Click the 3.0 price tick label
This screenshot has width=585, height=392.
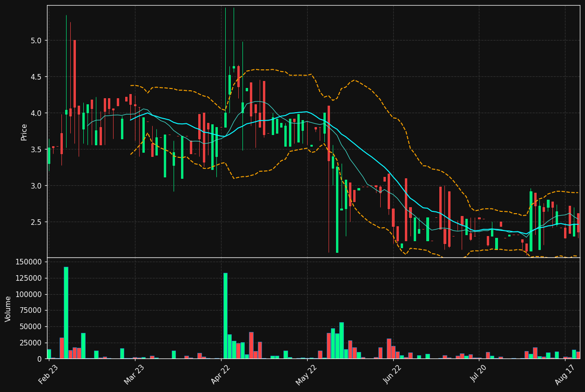(x=37, y=186)
